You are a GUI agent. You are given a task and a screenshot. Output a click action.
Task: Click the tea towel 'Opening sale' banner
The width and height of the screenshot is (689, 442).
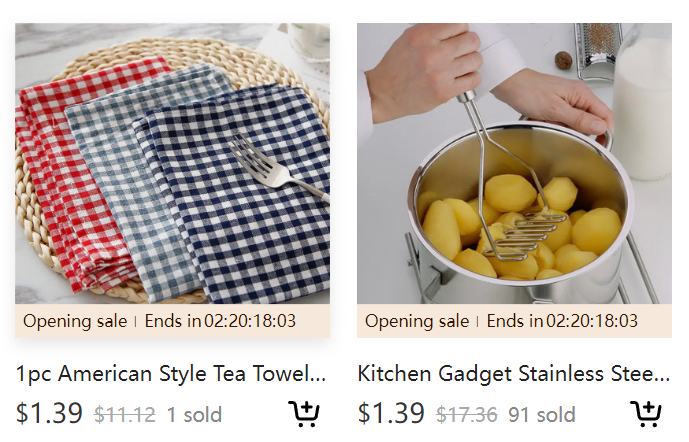tap(75, 321)
